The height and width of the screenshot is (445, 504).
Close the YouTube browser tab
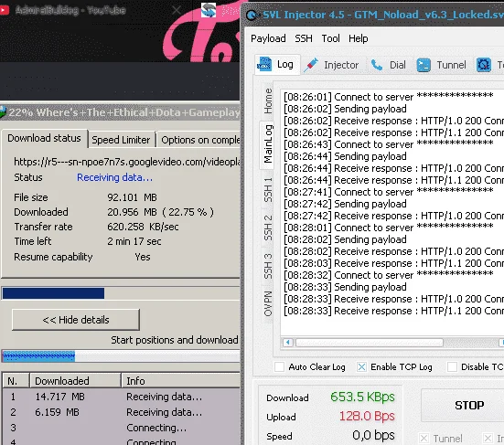pos(177,10)
